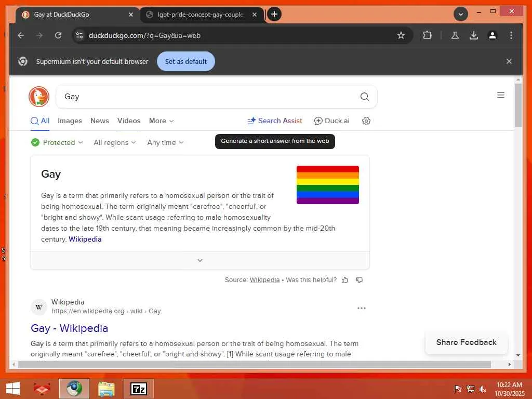
Task: Click the thumbs down icon
Action: pyautogui.click(x=360, y=280)
